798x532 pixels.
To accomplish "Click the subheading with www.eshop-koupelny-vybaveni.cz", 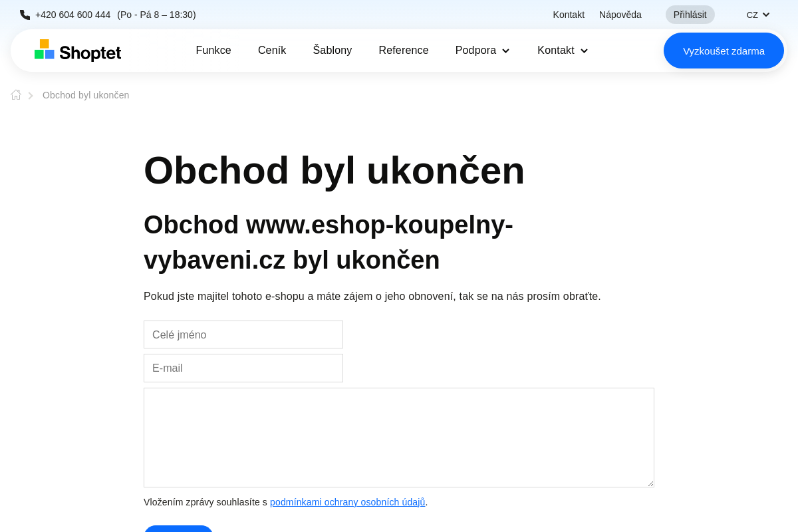I will 329,242.
